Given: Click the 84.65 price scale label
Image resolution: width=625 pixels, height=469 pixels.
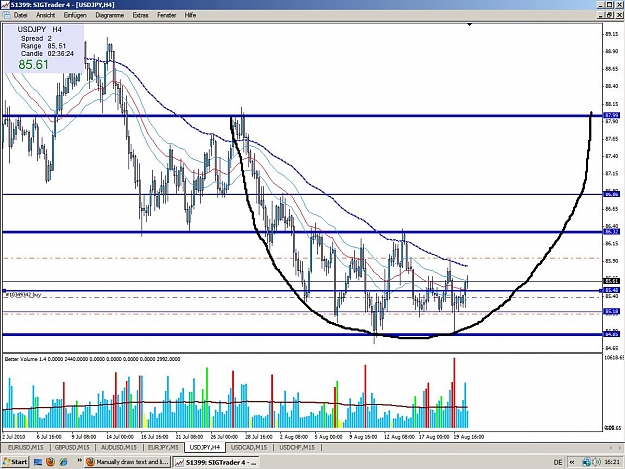Looking at the screenshot, I should point(612,348).
